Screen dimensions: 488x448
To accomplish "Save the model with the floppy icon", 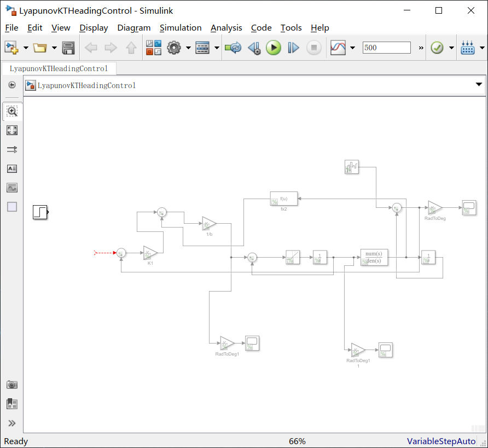I will tap(68, 48).
